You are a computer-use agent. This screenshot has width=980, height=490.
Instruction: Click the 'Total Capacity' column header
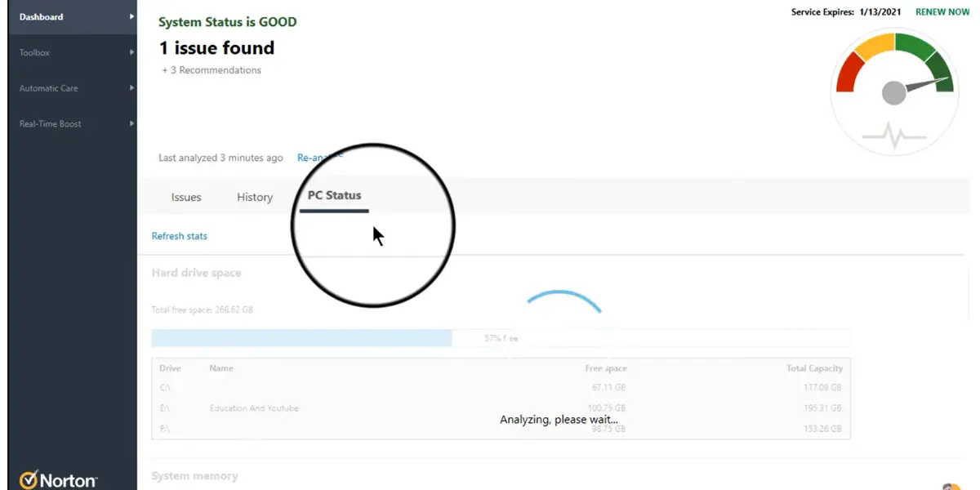click(x=814, y=369)
